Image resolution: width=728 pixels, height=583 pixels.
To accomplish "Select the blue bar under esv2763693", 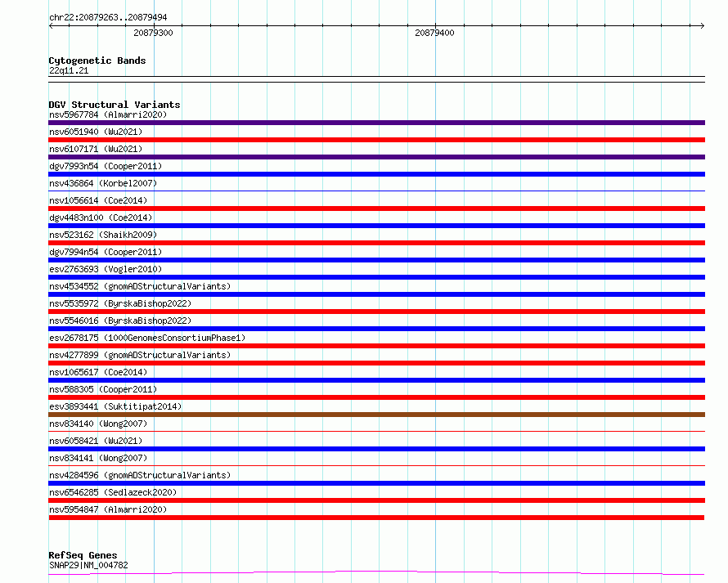I will (376, 277).
